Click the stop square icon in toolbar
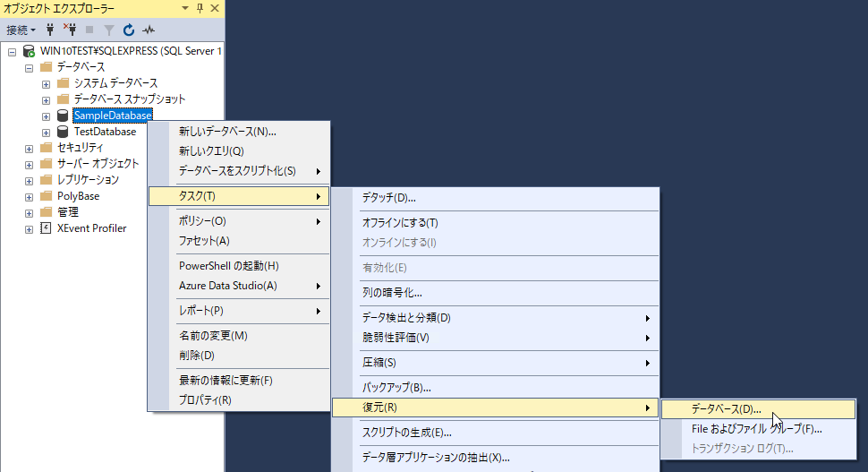 pos(89,30)
